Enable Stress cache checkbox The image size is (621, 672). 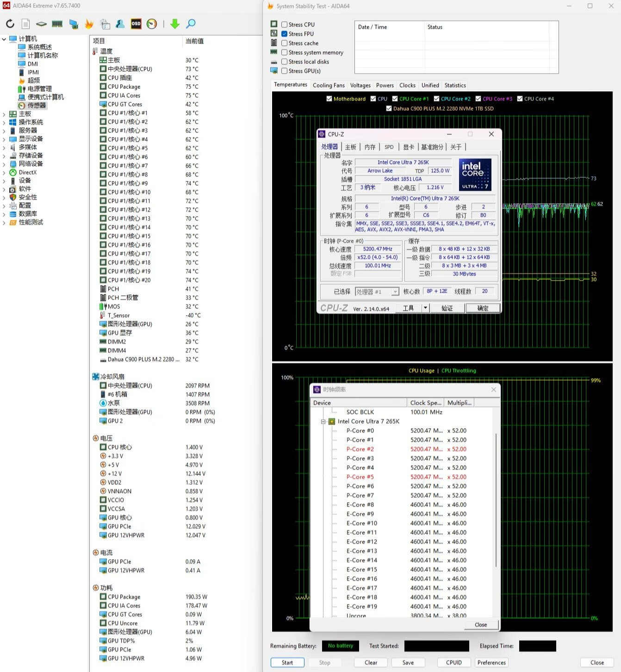tap(285, 43)
